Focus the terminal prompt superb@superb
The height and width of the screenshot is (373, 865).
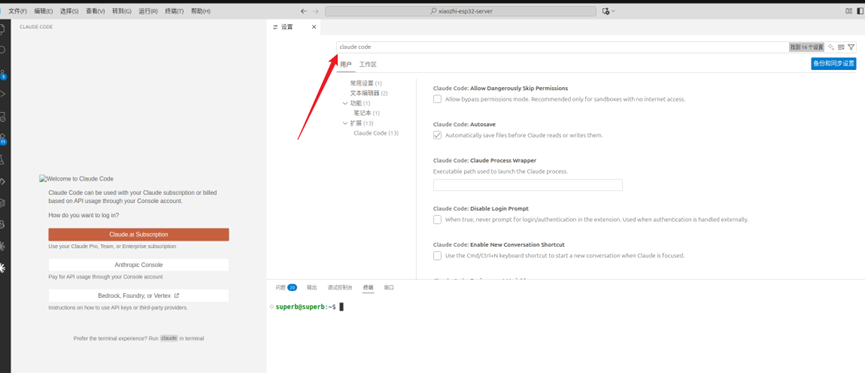(x=306, y=307)
